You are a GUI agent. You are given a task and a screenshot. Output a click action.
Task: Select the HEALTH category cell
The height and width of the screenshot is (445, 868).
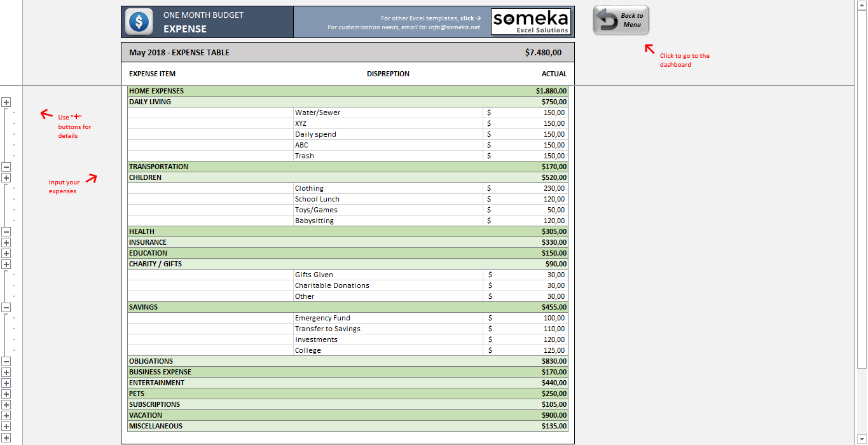210,231
